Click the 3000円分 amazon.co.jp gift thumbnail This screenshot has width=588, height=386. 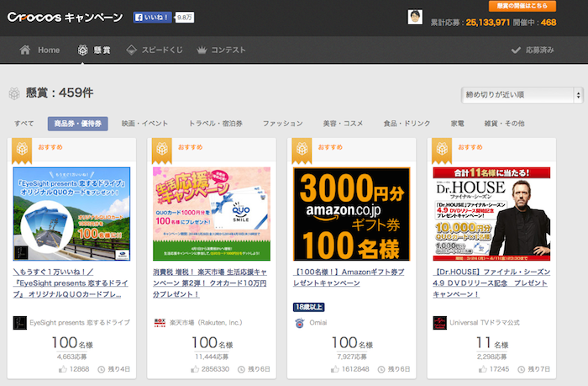[x=351, y=214]
